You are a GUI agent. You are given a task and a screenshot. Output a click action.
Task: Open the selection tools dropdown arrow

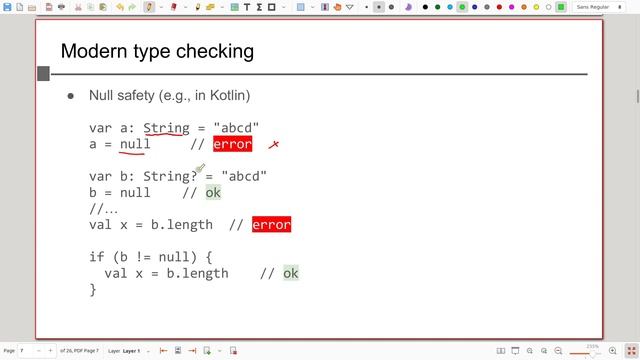pyautogui.click(x=312, y=7)
